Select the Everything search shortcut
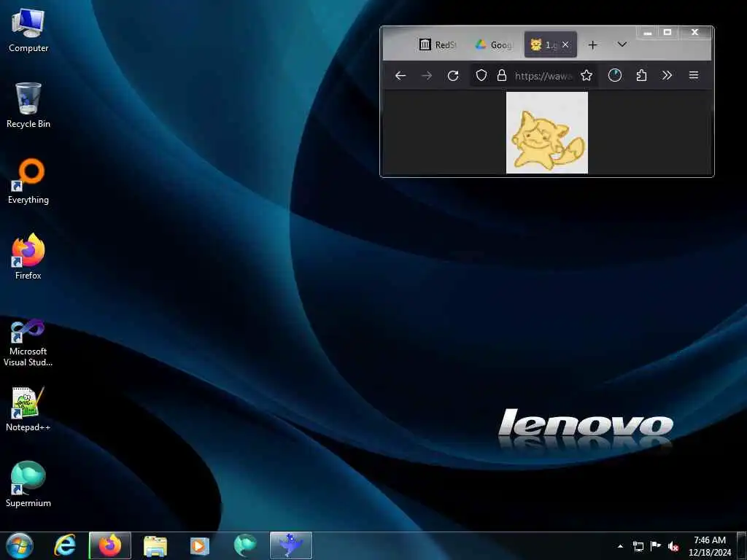 (x=28, y=182)
